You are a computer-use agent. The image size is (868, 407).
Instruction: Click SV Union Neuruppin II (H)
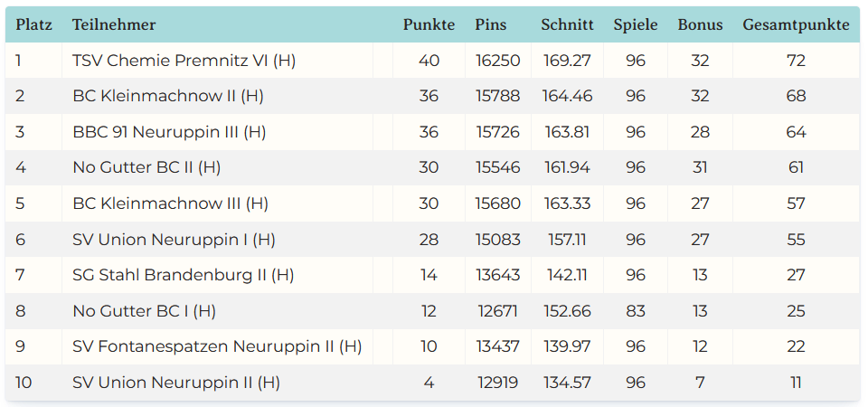pyautogui.click(x=176, y=383)
